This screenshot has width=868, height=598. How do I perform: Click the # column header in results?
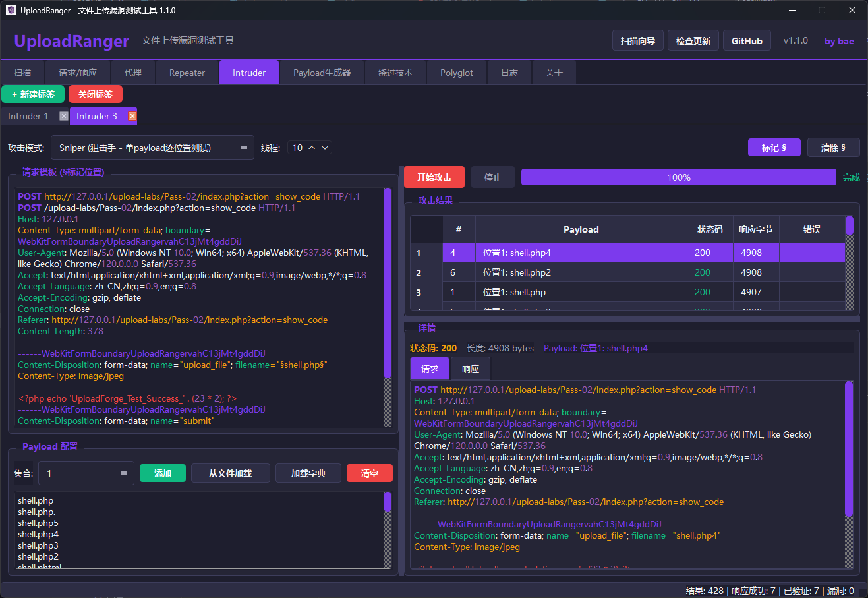coord(459,229)
